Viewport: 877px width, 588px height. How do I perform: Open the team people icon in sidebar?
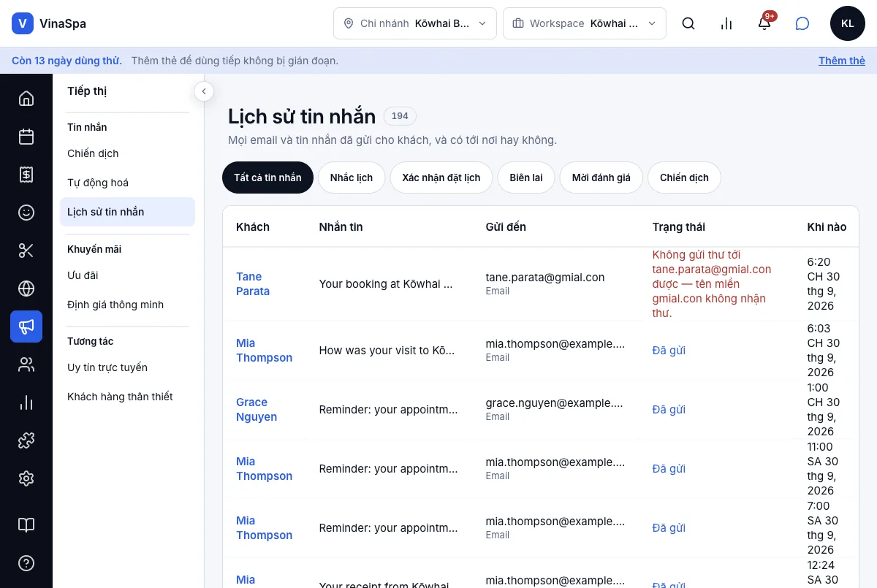[x=26, y=364]
